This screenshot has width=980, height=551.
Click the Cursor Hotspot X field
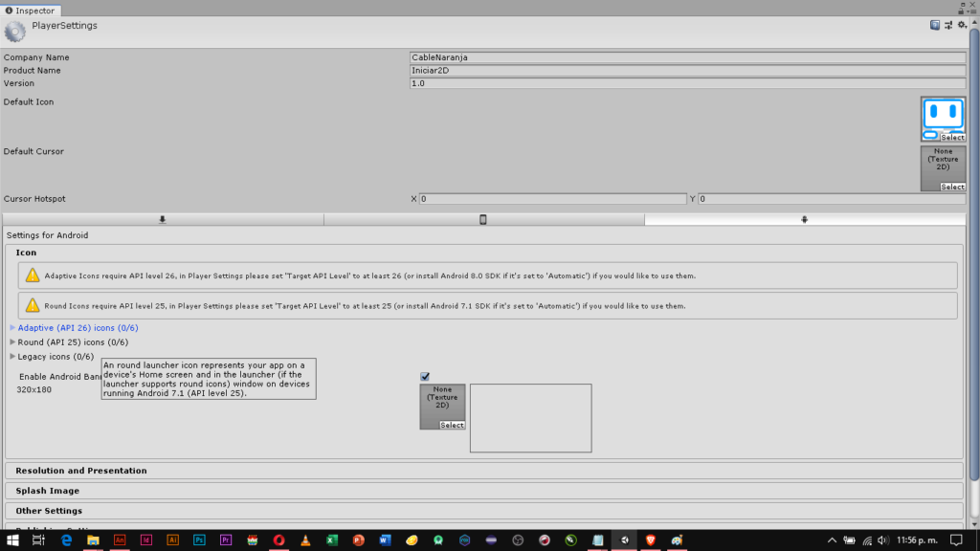tap(550, 199)
